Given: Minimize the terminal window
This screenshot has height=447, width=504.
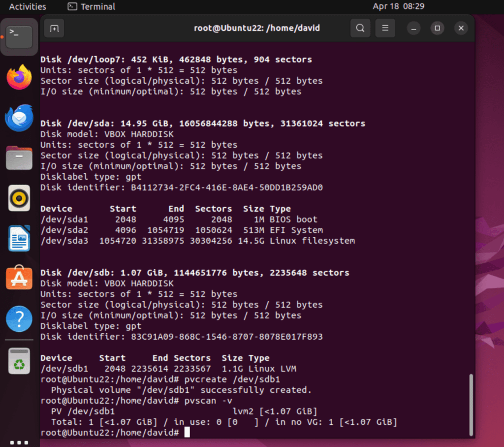Looking at the screenshot, I should click(413, 28).
